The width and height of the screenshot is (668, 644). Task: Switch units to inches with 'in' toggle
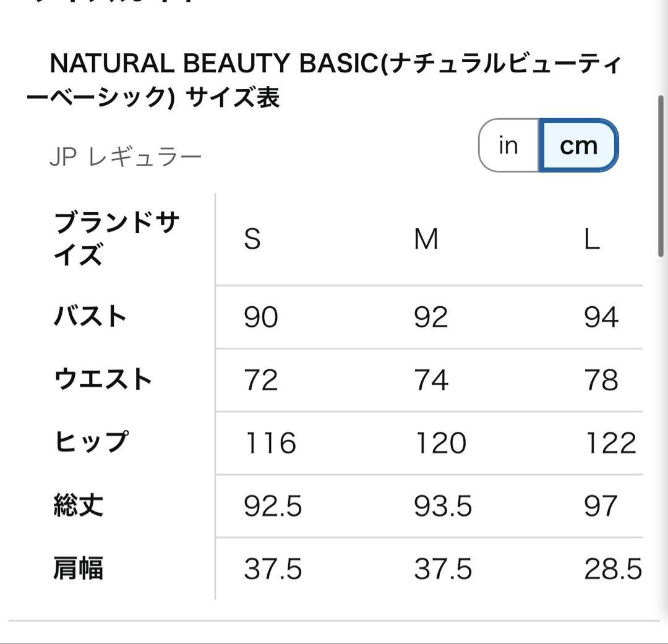[508, 145]
